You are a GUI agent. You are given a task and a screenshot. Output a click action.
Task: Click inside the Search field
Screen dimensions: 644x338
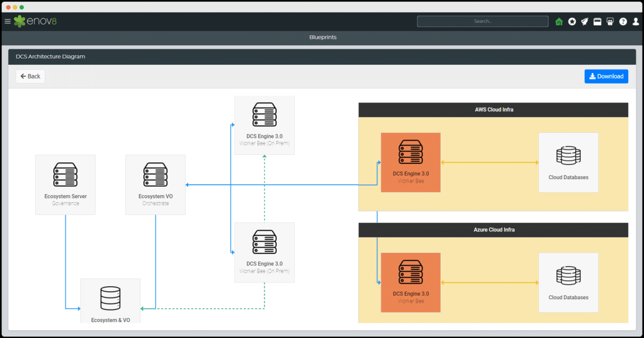[482, 21]
